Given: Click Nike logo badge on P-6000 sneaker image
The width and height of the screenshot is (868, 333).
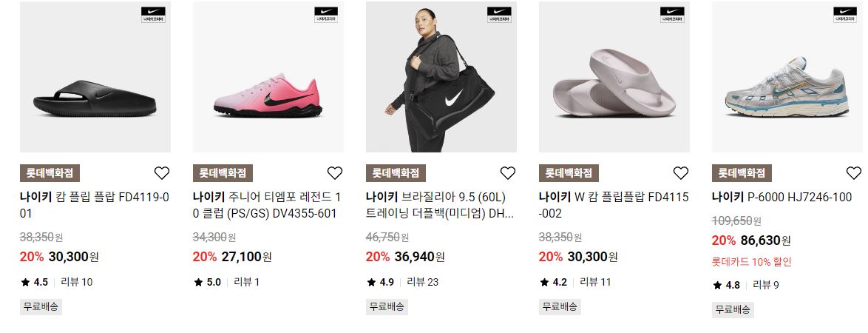Looking at the screenshot, I should click(x=845, y=14).
